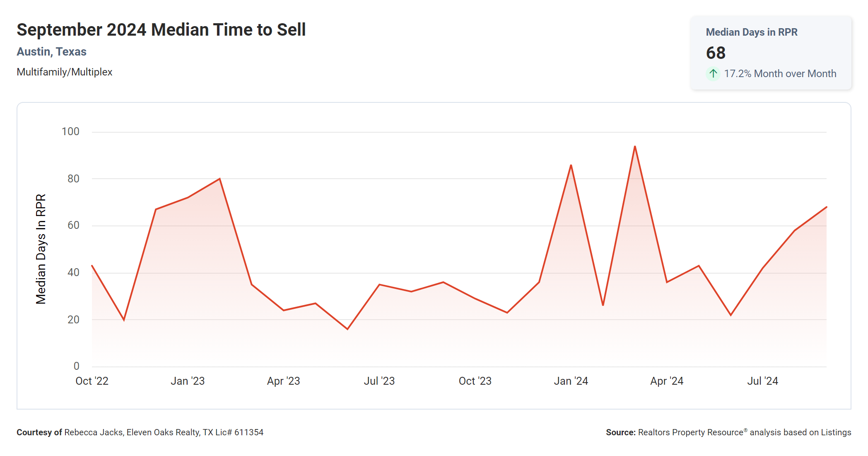The image size is (868, 456).
Task: Click the 'Jan '24' x-axis label
Action: click(571, 381)
